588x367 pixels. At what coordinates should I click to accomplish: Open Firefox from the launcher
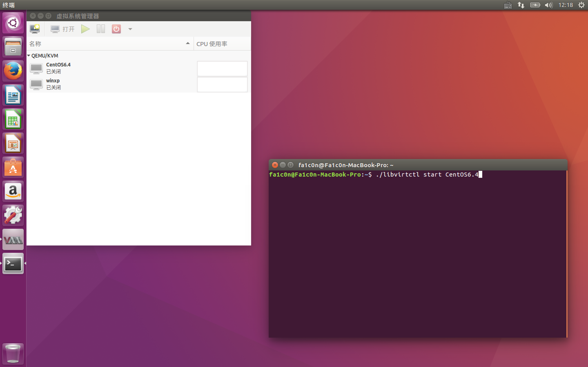click(13, 71)
